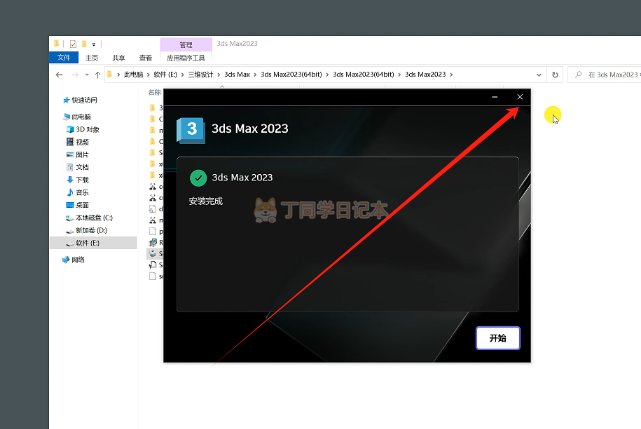
Task: Open 下载 folder in the sidebar
Action: click(x=78, y=180)
